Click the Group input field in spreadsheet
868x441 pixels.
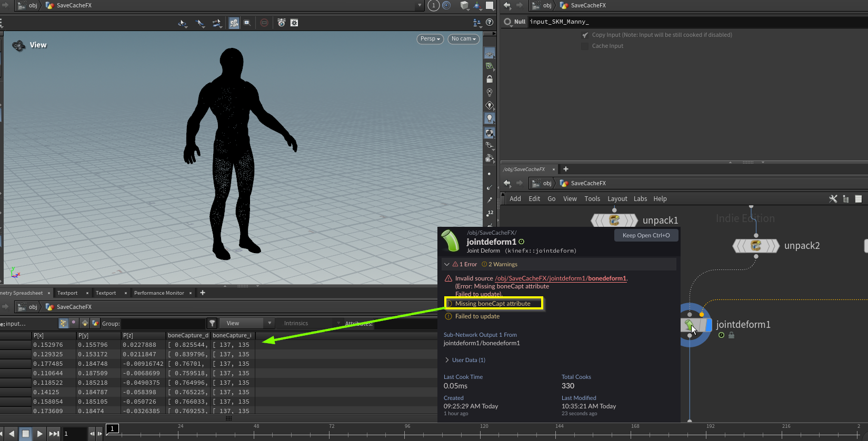point(163,324)
